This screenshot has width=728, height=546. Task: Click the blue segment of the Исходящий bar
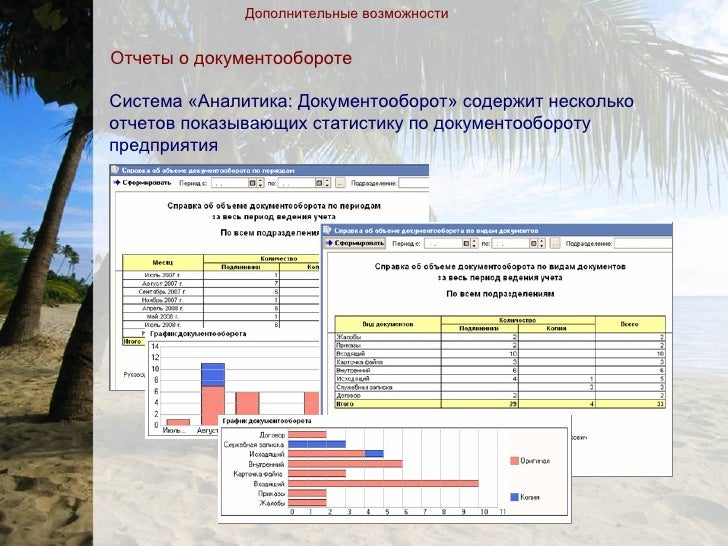tap(374, 454)
